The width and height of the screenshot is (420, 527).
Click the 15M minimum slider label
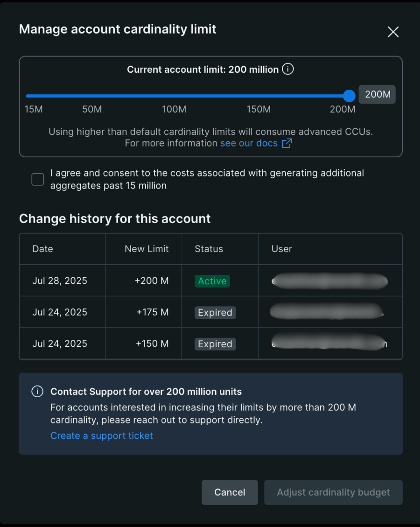point(34,109)
